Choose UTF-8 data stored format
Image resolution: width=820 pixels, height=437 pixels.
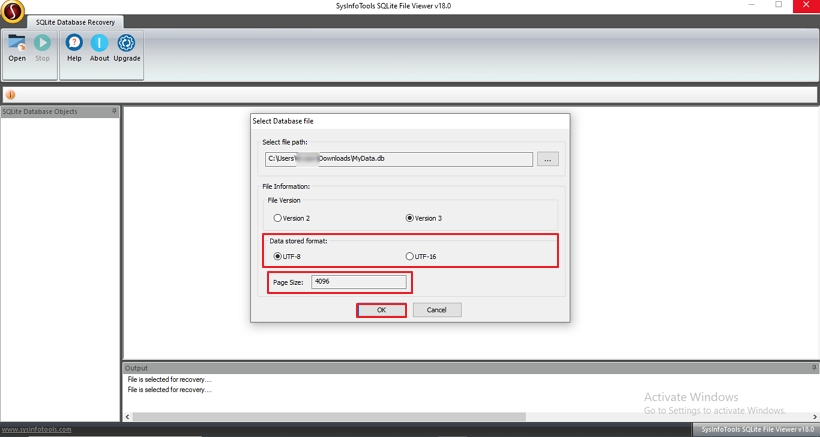tap(287, 256)
